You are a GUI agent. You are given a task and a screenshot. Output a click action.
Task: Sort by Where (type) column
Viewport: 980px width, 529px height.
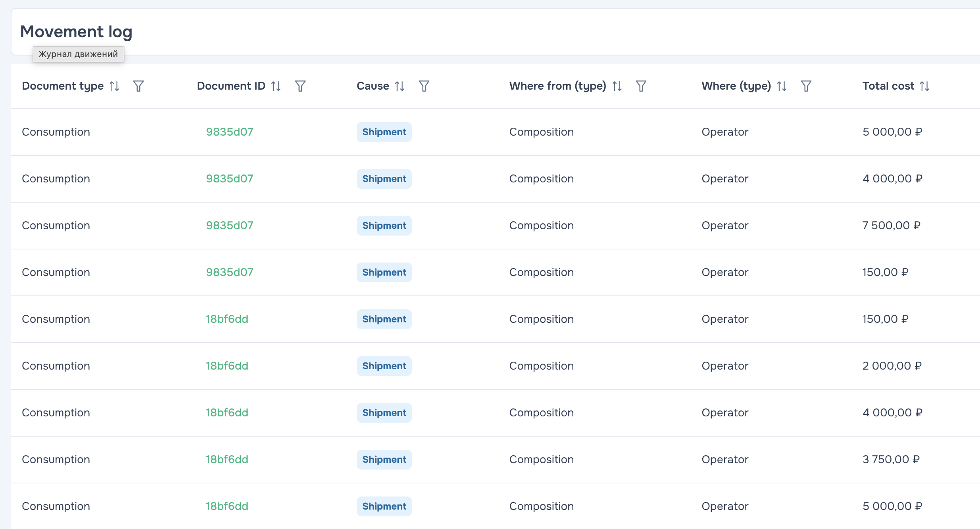(x=782, y=86)
